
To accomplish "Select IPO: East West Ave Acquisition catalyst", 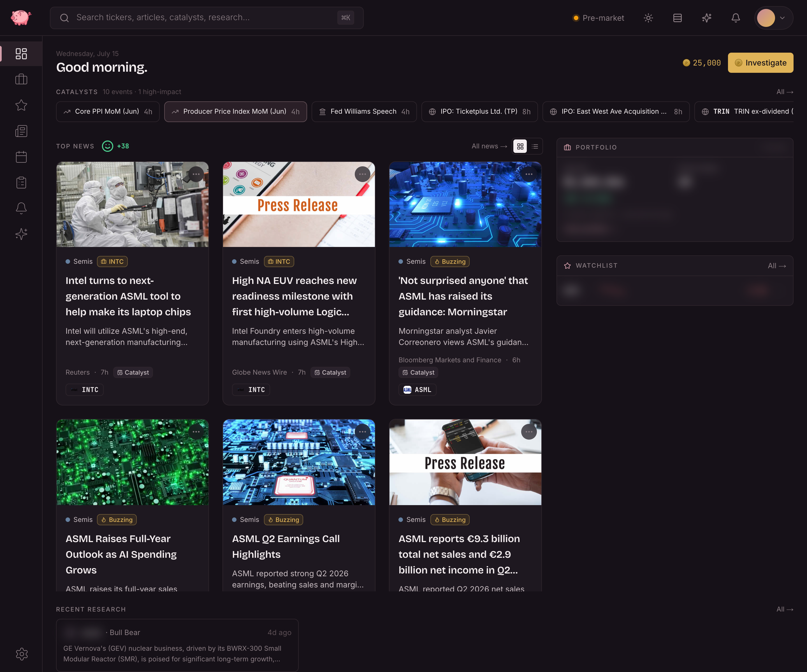I will click(616, 112).
